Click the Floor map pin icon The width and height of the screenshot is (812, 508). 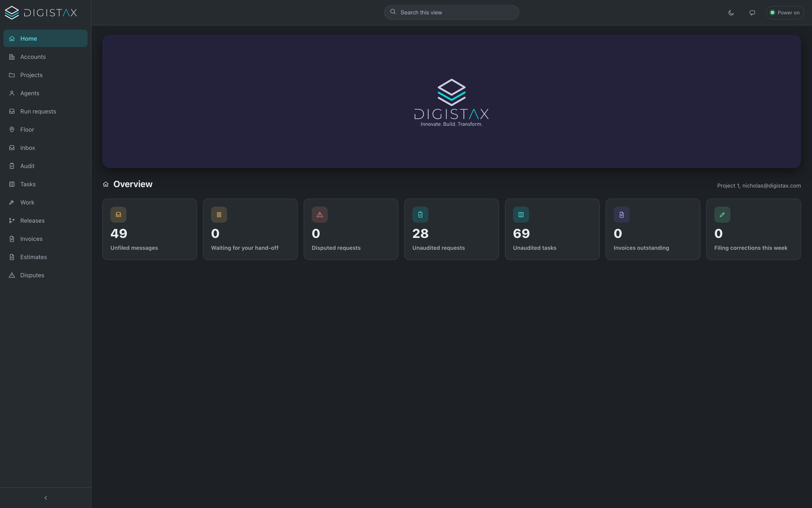click(12, 130)
